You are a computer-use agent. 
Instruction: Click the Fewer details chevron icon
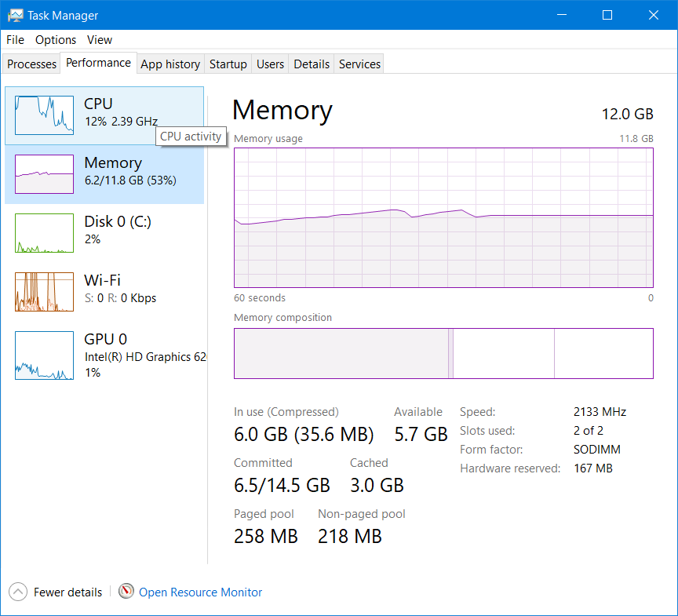tap(17, 592)
